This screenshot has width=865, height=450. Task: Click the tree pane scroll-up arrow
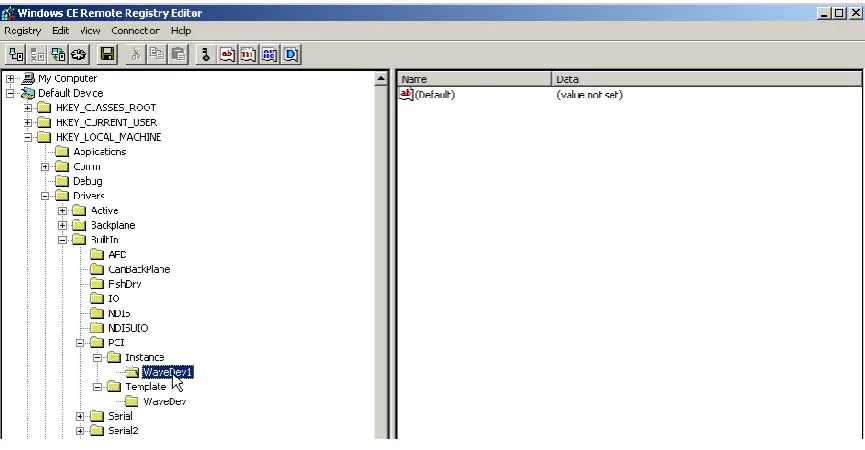tap(381, 79)
